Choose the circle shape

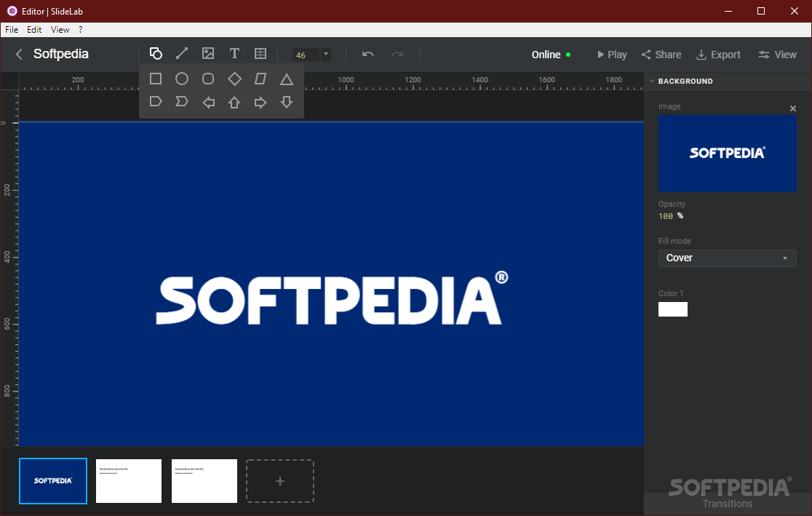point(182,79)
